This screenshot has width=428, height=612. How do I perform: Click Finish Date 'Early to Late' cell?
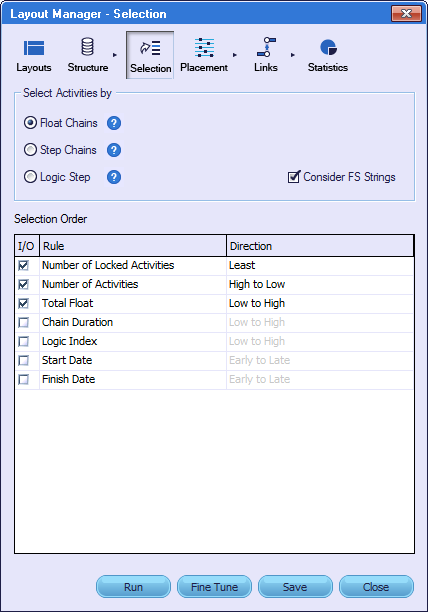click(x=320, y=379)
